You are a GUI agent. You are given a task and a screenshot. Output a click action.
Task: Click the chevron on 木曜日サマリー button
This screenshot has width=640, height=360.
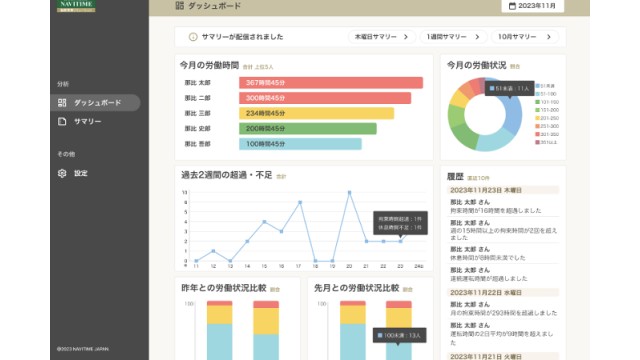tap(406, 37)
